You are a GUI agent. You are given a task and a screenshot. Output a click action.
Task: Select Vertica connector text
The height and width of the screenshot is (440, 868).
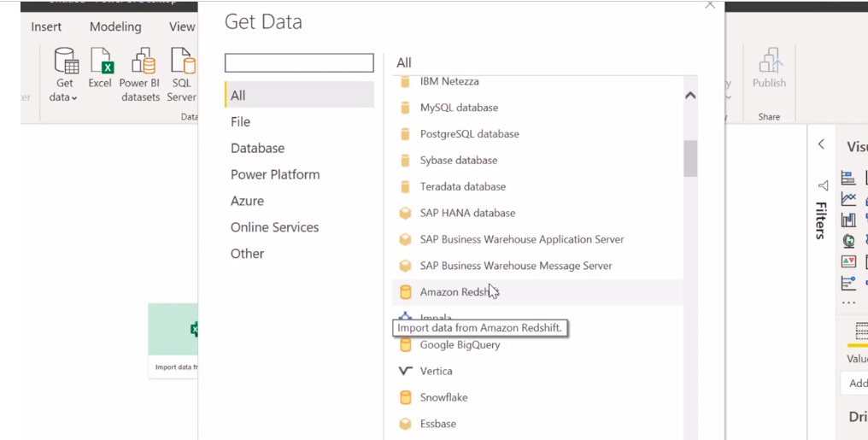pos(437,371)
